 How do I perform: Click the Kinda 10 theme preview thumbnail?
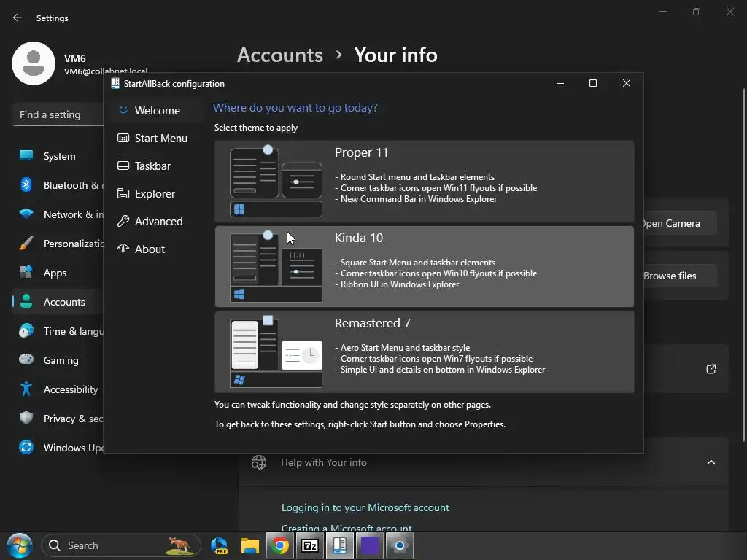[x=276, y=266]
